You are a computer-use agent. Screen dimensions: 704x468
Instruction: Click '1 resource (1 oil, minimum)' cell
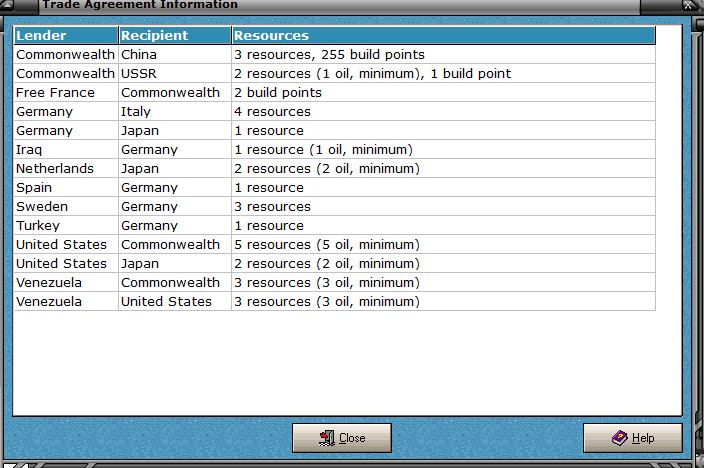(444, 150)
